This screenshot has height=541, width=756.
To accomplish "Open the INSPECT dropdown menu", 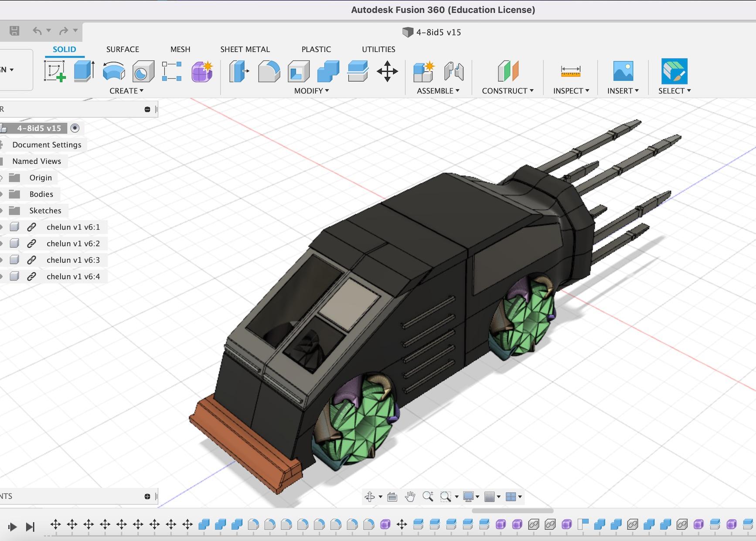I will (571, 91).
